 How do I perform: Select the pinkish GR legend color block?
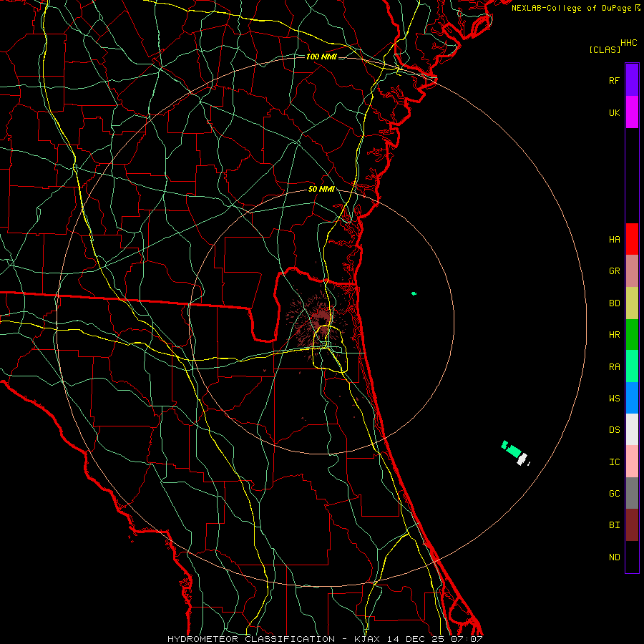632,270
